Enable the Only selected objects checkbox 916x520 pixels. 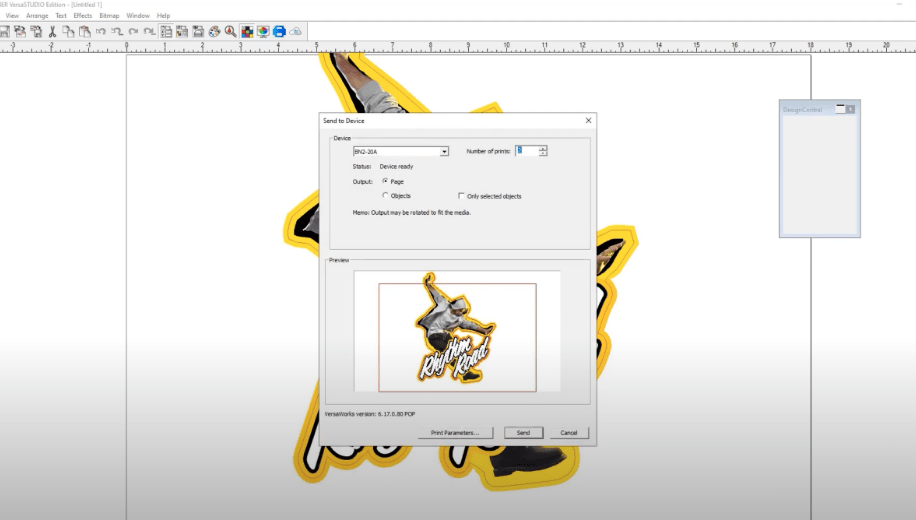pos(461,196)
